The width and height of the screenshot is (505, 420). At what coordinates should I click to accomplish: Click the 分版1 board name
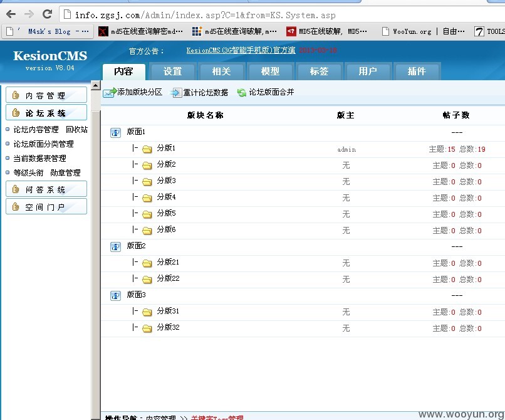point(166,148)
